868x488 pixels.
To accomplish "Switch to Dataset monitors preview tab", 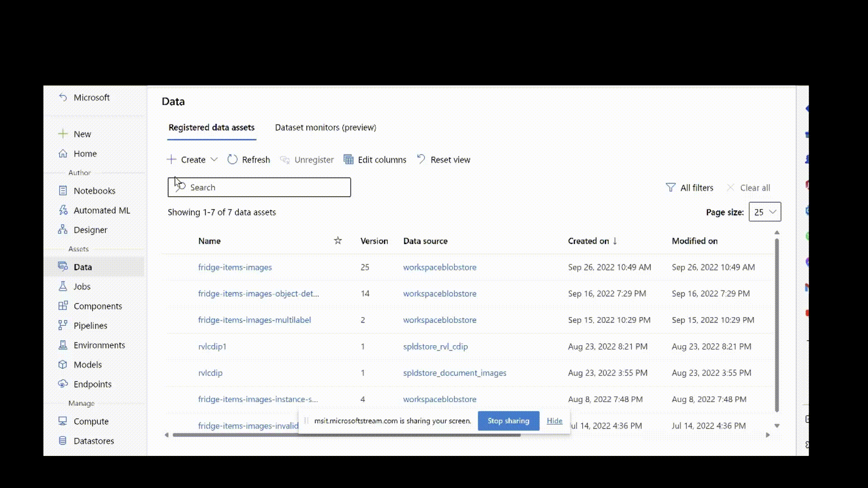I will click(x=325, y=127).
